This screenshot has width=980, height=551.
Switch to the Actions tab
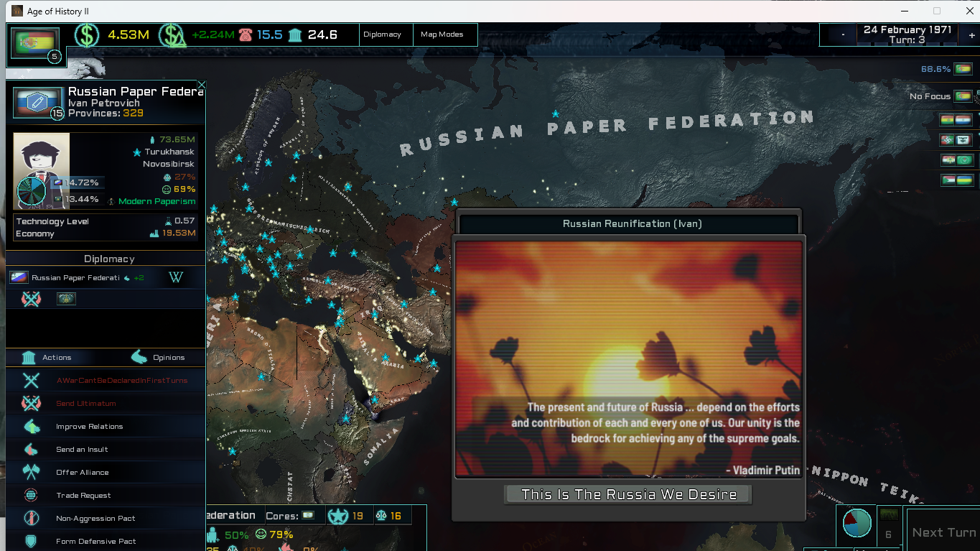tap(47, 357)
